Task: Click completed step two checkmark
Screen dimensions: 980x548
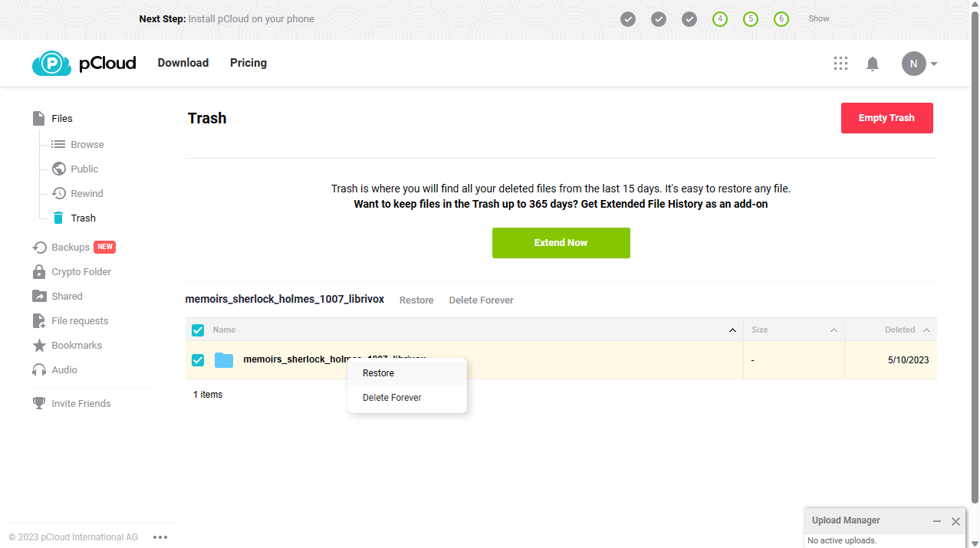Action: (x=659, y=19)
